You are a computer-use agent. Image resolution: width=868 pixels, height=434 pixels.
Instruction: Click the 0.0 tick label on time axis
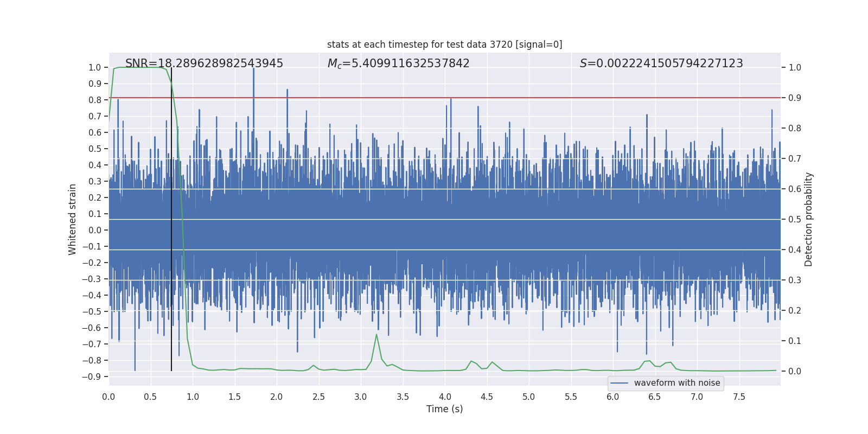point(108,397)
